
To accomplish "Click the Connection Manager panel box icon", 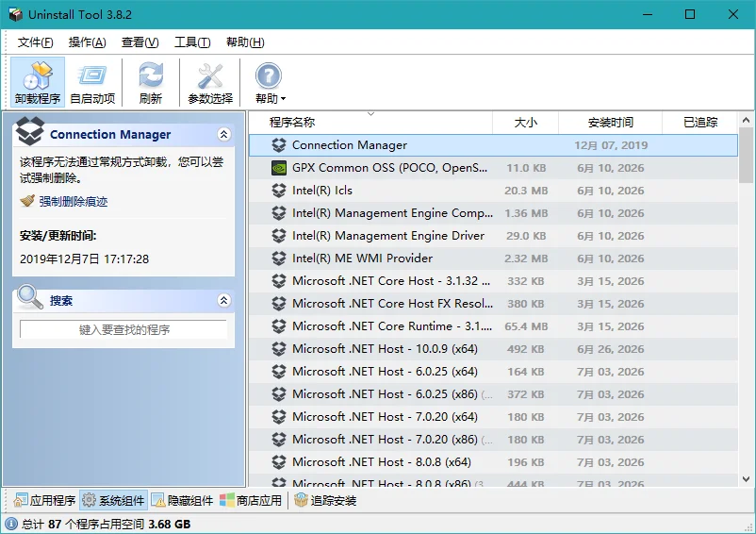I will pyautogui.click(x=29, y=131).
